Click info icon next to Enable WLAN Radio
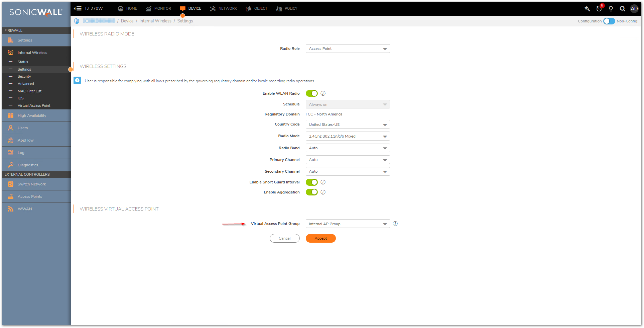This screenshot has height=328, width=644. pos(323,93)
